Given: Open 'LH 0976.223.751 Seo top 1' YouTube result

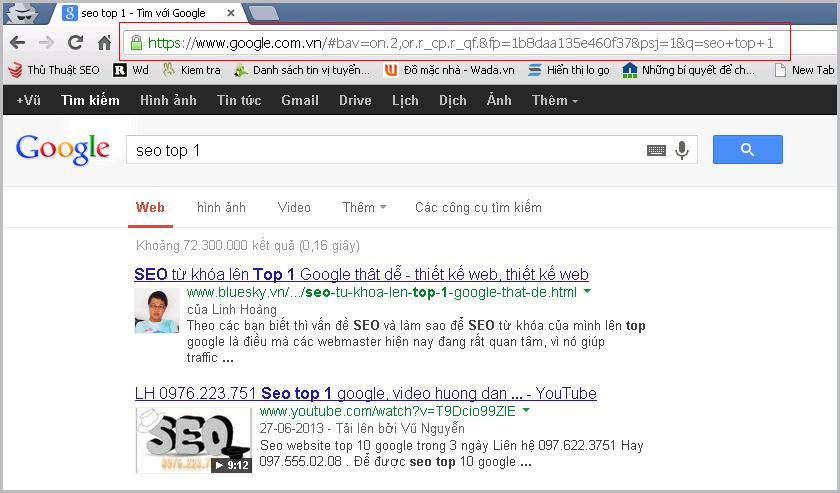Looking at the screenshot, I should tap(366, 393).
